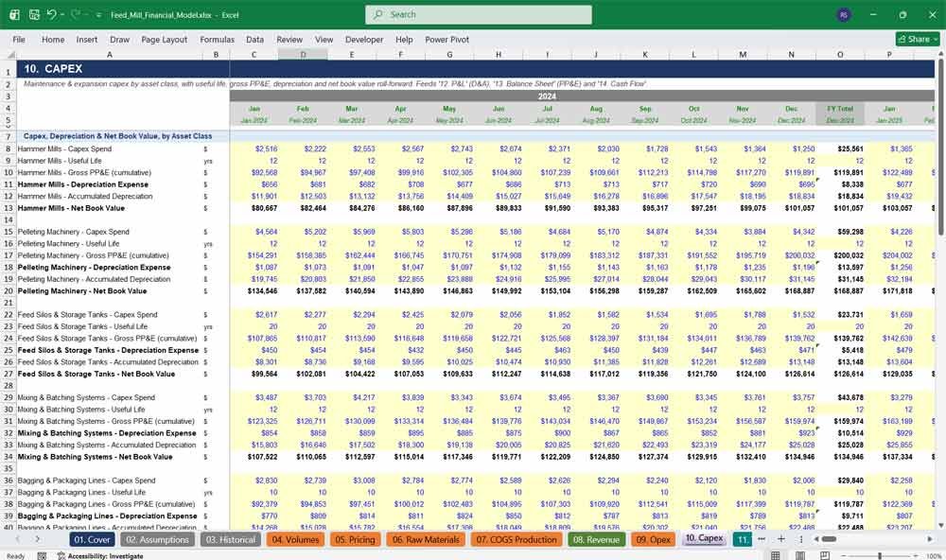Click the horizontal scrollbar thumb
The image size is (946, 560).
830,539
